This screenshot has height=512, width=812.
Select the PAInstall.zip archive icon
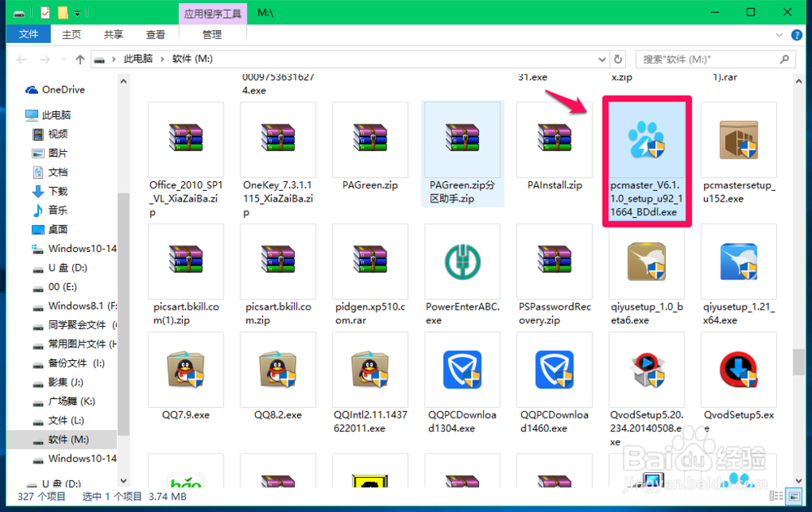pyautogui.click(x=555, y=138)
